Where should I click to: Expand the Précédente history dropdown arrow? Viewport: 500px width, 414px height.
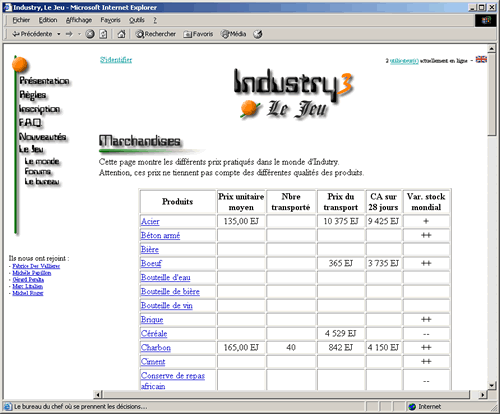(59, 34)
